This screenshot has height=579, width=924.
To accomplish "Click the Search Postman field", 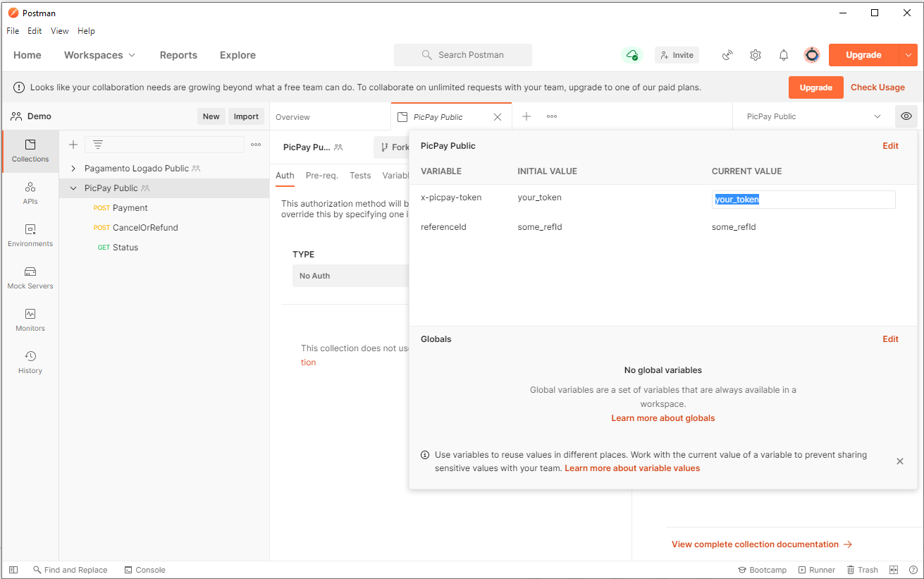I will pyautogui.click(x=463, y=55).
